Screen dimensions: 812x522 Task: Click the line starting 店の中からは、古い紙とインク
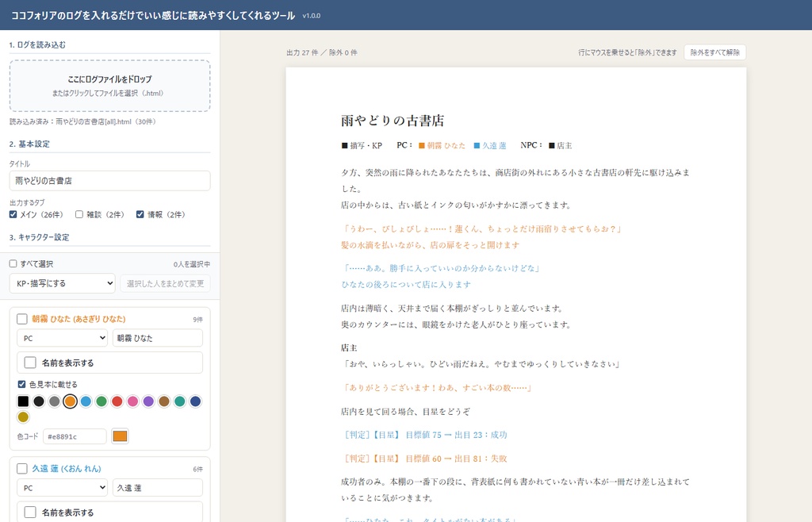pos(456,205)
